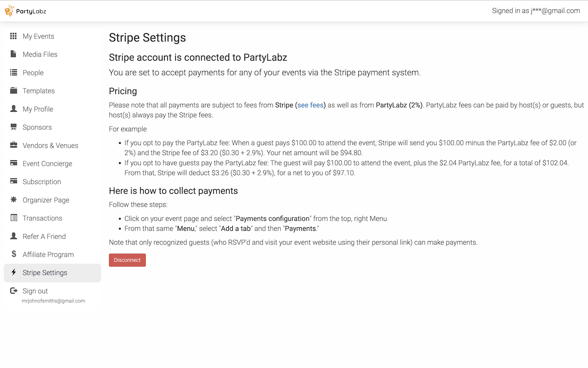Screen dimensions: 588x368
Task: Click the PartyLabz logo icon
Action: (x=9, y=11)
